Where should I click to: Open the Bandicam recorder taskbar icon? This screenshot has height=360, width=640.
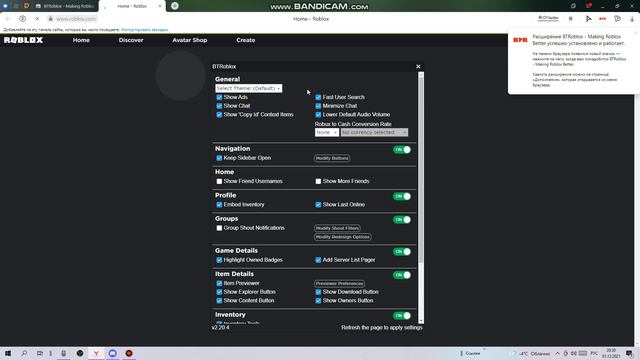(129, 353)
